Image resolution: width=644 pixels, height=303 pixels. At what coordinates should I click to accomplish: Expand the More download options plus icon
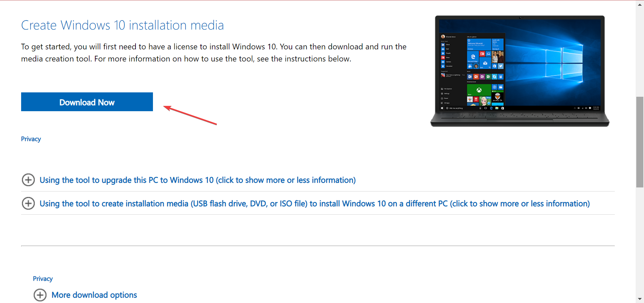tap(40, 295)
